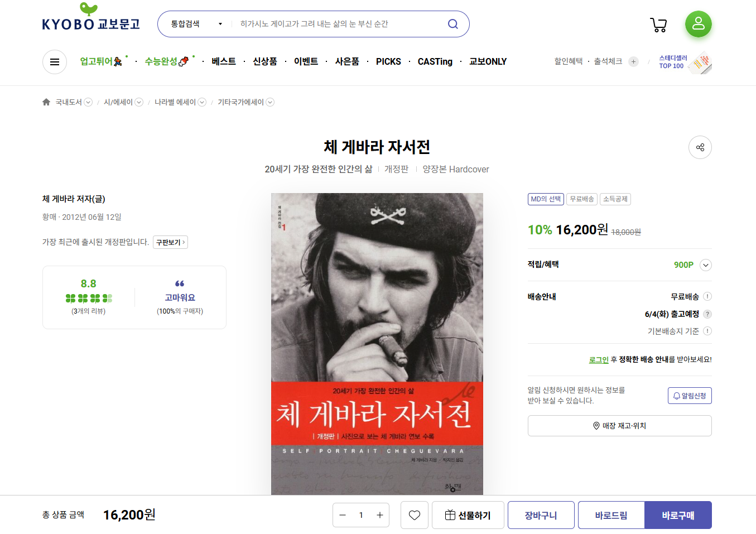The height and width of the screenshot is (534, 756).
Task: Click the MD의 선택 tag
Action: [546, 199]
